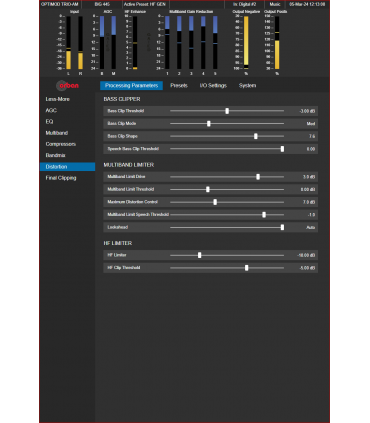The width and height of the screenshot is (370, 423).
Task: Click the Bass Clip Mode value Med
Action: tap(311, 124)
